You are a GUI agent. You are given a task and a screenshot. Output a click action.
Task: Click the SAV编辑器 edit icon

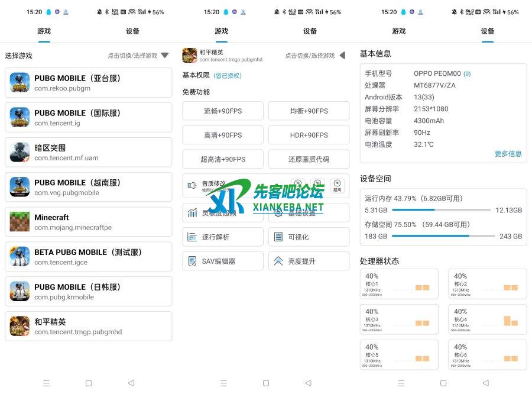point(192,261)
